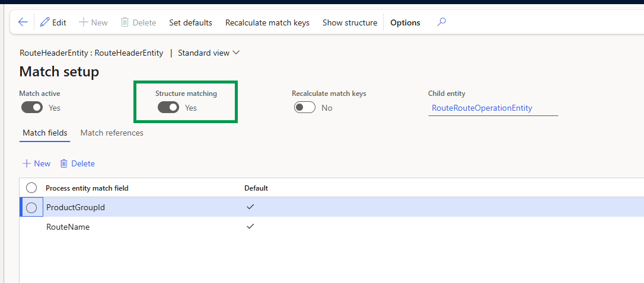
Task: Switch to the Match fields tab
Action: pyautogui.click(x=44, y=133)
